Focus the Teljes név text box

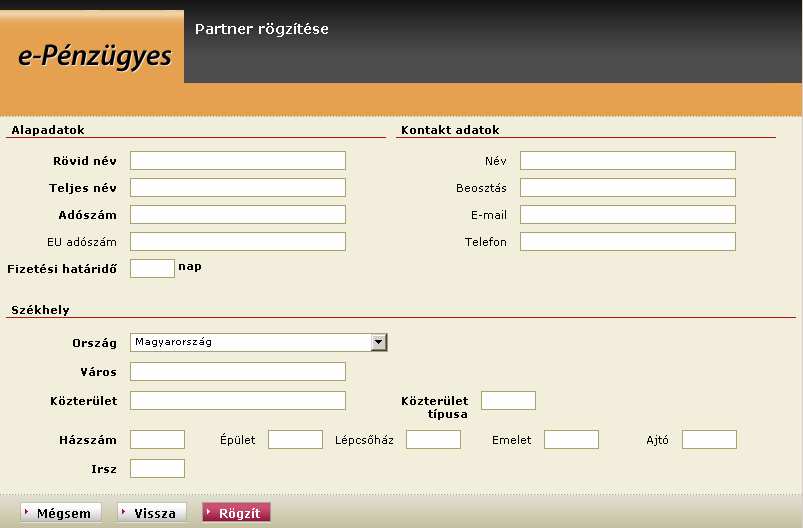[238, 187]
